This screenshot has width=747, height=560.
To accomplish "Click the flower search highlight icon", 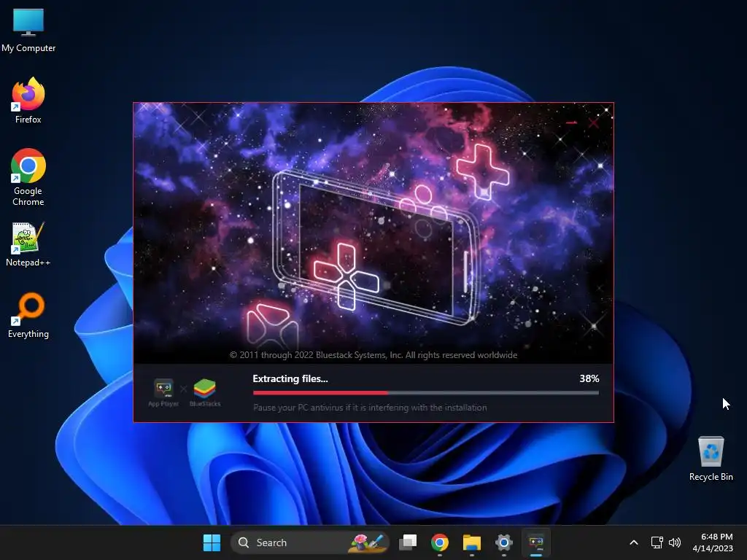I will click(x=368, y=542).
